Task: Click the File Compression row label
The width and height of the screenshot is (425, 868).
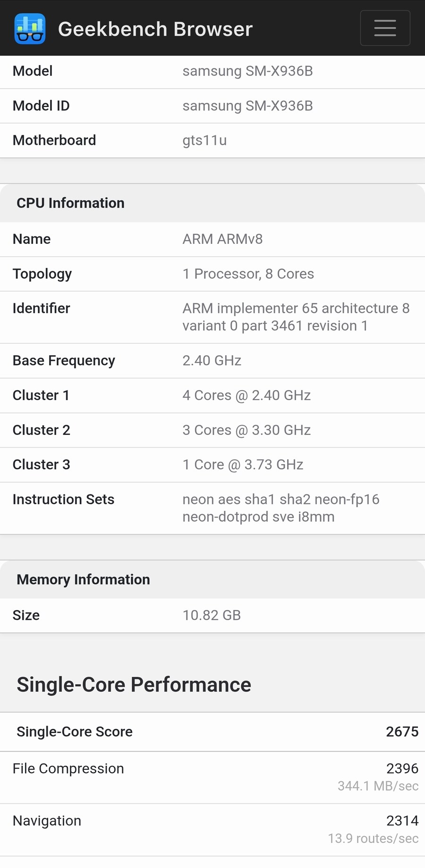Action: [68, 769]
